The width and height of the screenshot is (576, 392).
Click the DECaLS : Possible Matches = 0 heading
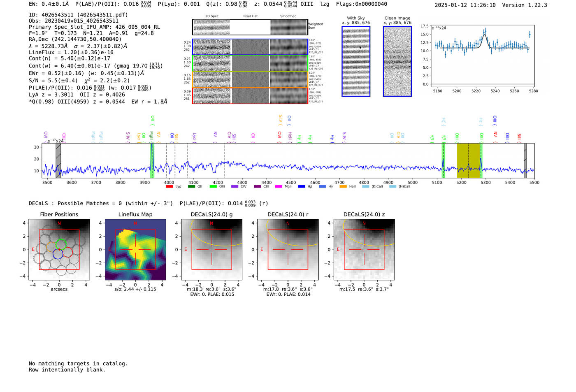[x=101, y=204]
